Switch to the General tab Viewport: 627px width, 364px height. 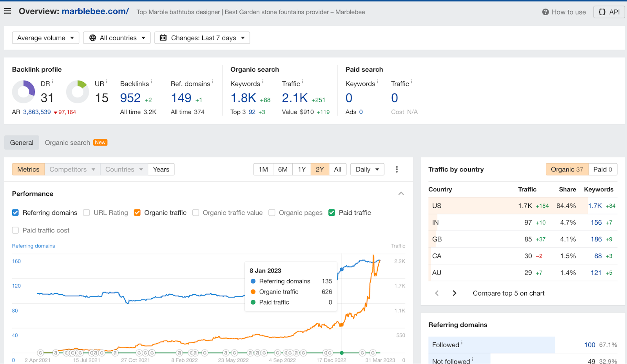pos(22,142)
